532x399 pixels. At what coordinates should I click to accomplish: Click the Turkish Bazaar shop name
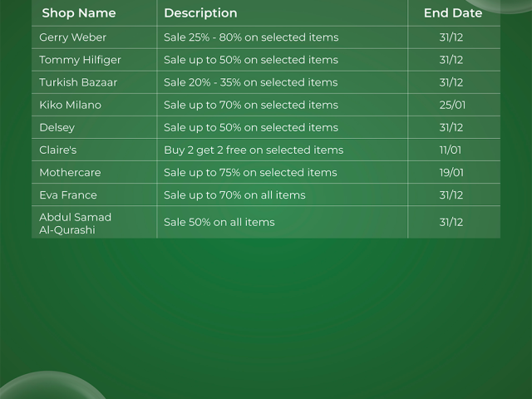coord(78,82)
